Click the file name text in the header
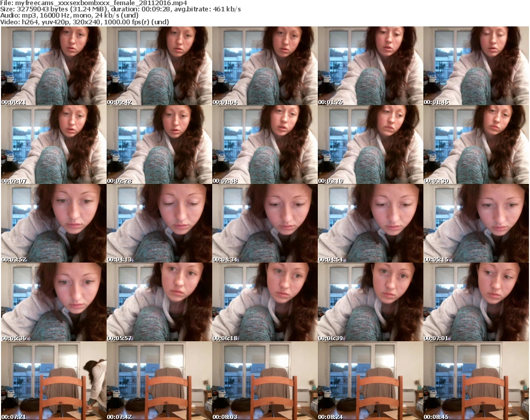530x420 pixels. point(93,3)
